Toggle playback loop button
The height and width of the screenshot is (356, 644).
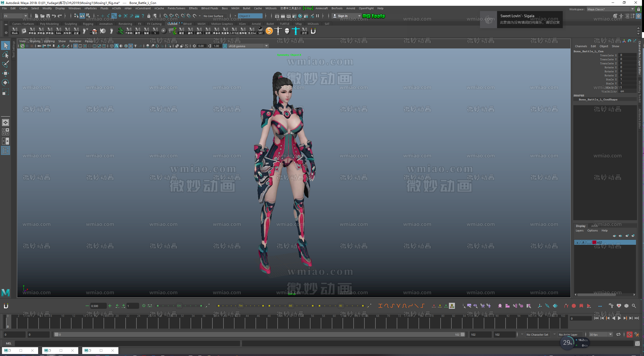click(x=618, y=334)
